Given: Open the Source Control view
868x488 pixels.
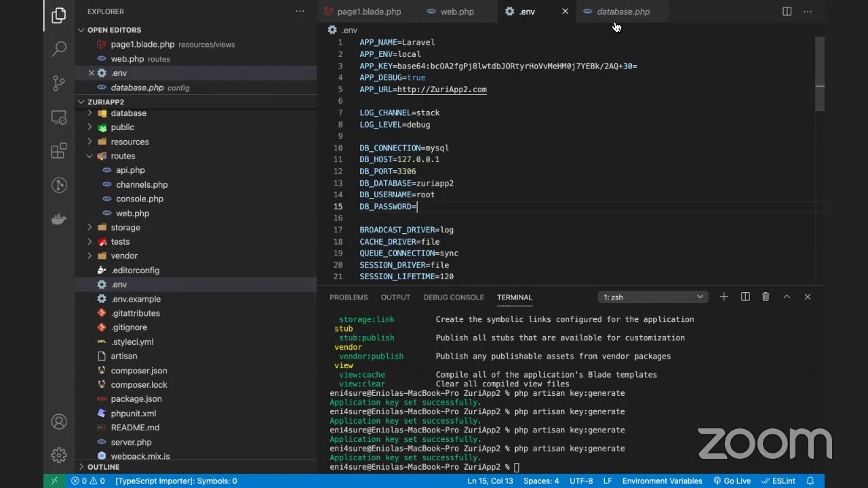Looking at the screenshot, I should (59, 83).
